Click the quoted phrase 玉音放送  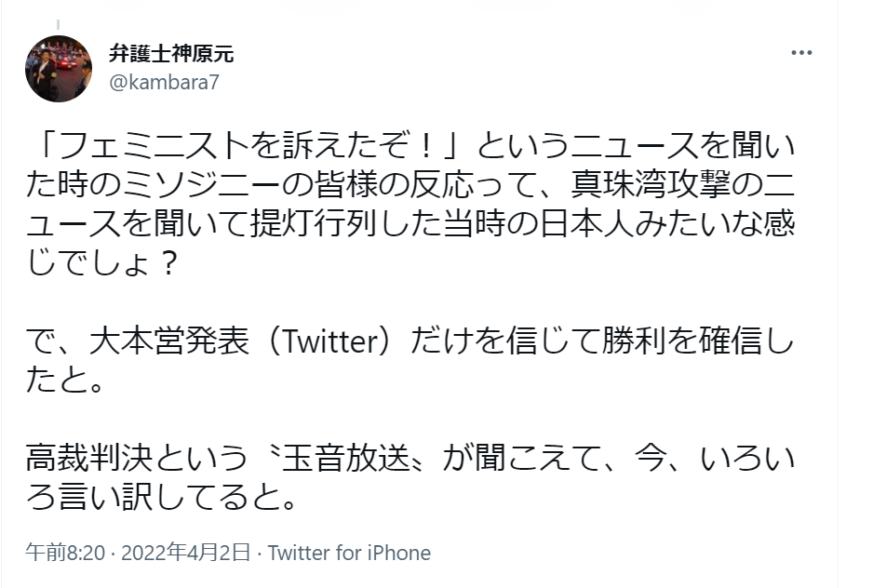[342, 461]
